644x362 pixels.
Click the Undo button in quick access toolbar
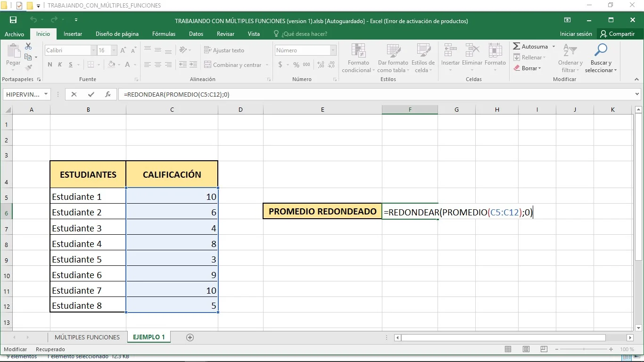33,20
